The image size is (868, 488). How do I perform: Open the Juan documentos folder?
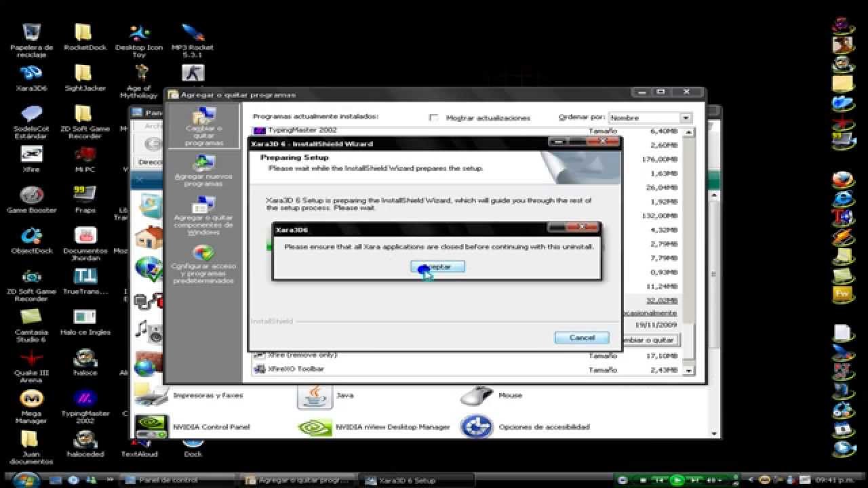click(31, 447)
